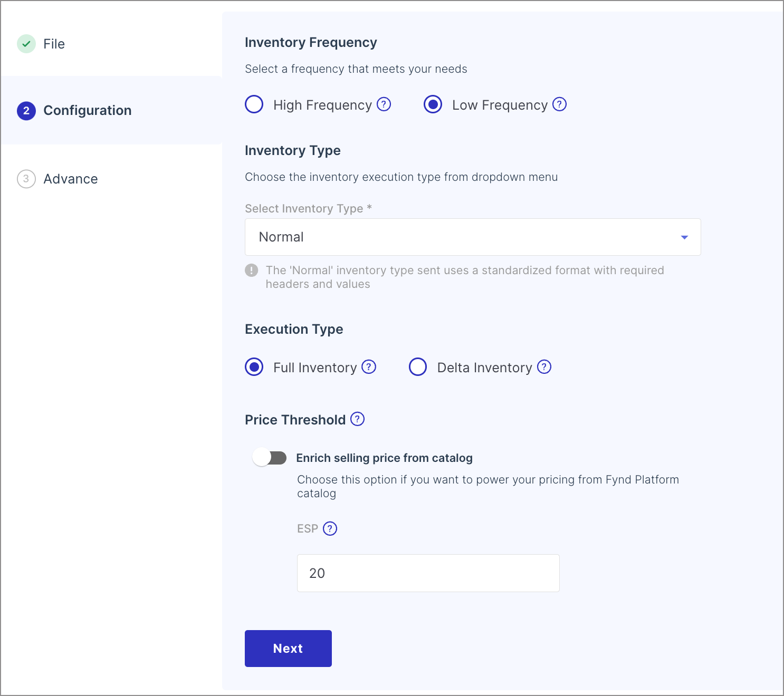Click 'Select a frequency that meets your needs'
This screenshot has height=696, width=784.
356,69
